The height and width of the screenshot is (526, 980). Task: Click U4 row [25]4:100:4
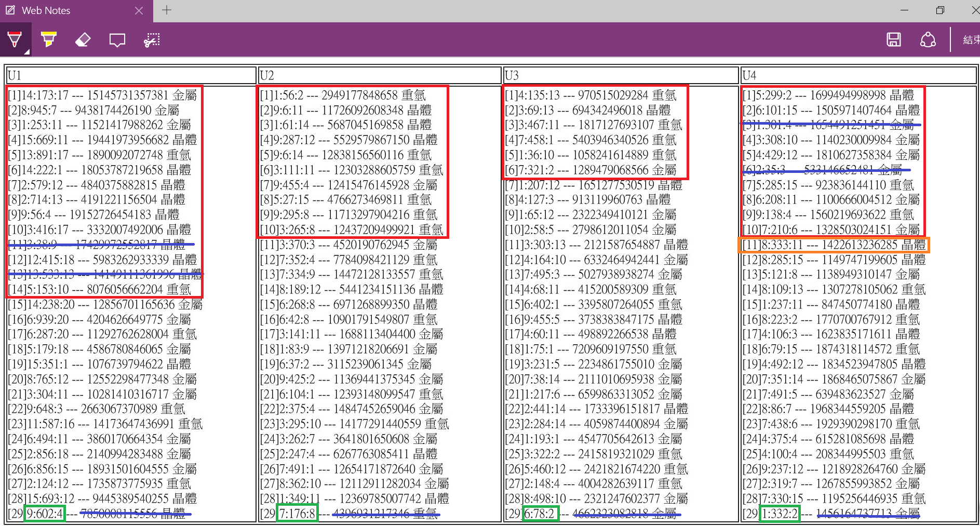(x=828, y=454)
